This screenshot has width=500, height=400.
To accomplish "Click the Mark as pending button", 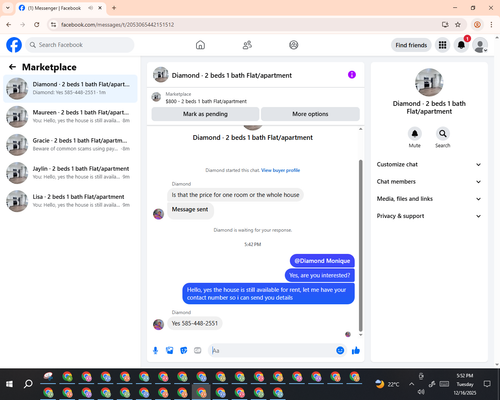I will pos(205,114).
